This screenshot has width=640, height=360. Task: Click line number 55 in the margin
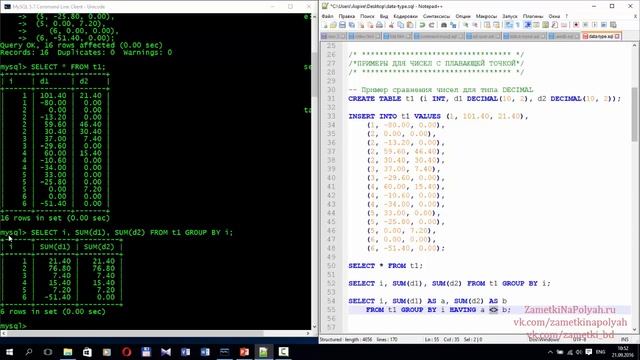point(331,310)
